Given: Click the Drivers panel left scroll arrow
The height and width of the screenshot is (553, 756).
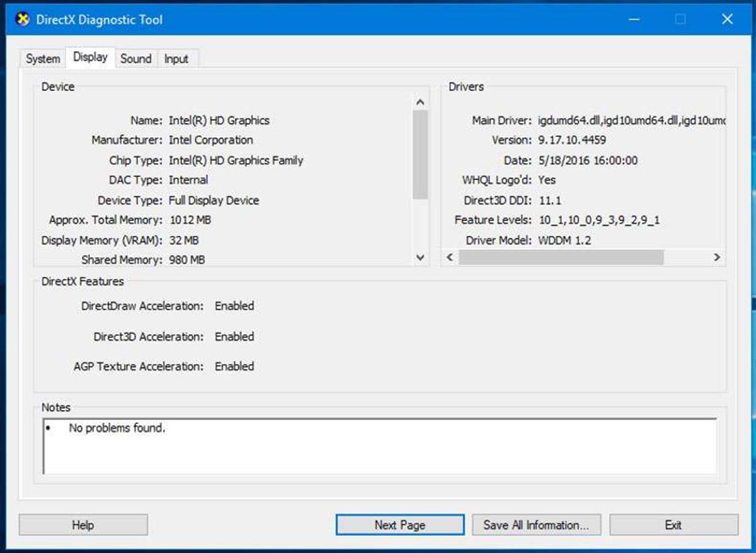Looking at the screenshot, I should [x=450, y=257].
